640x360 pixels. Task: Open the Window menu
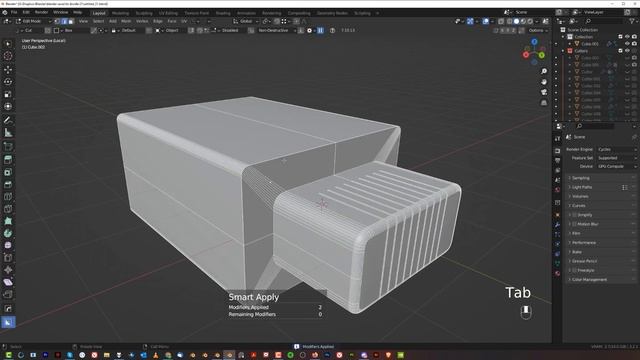click(x=60, y=13)
